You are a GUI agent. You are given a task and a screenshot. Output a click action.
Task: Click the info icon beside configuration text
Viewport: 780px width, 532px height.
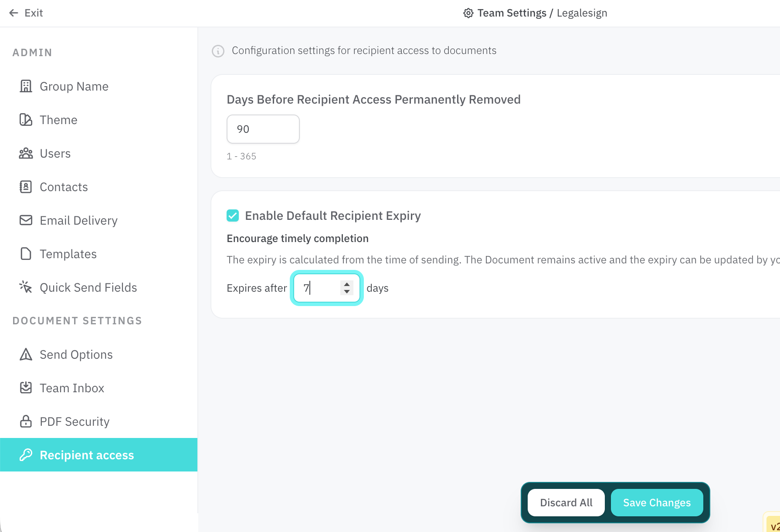(218, 51)
